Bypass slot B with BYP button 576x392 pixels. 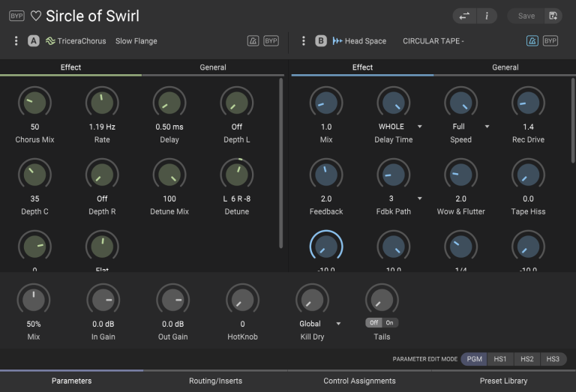pyautogui.click(x=550, y=40)
